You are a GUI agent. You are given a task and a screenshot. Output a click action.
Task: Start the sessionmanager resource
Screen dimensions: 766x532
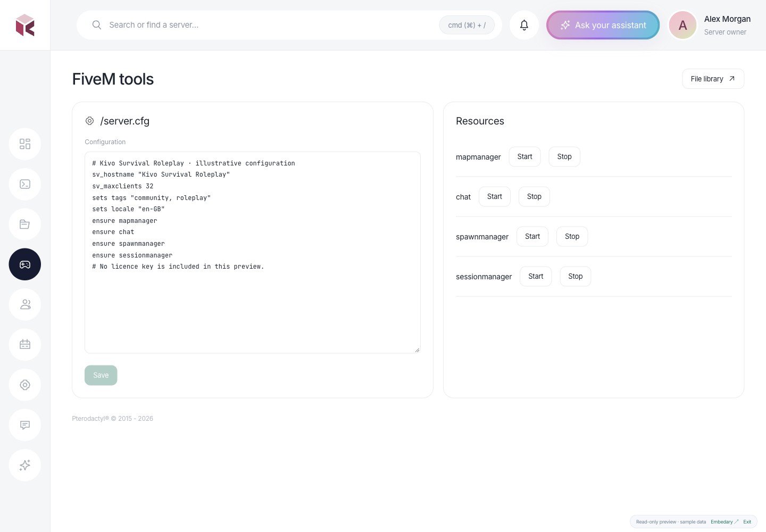point(536,276)
